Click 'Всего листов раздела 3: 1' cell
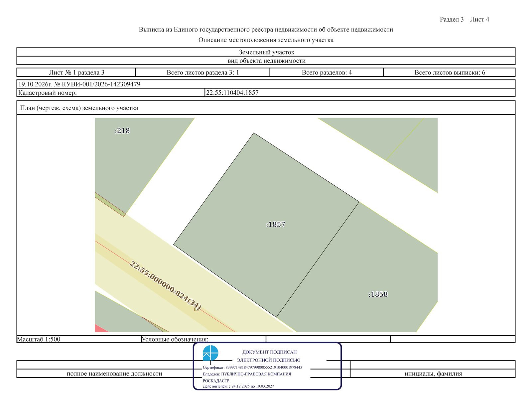Viewport: 532px width, 411px height. point(202,72)
